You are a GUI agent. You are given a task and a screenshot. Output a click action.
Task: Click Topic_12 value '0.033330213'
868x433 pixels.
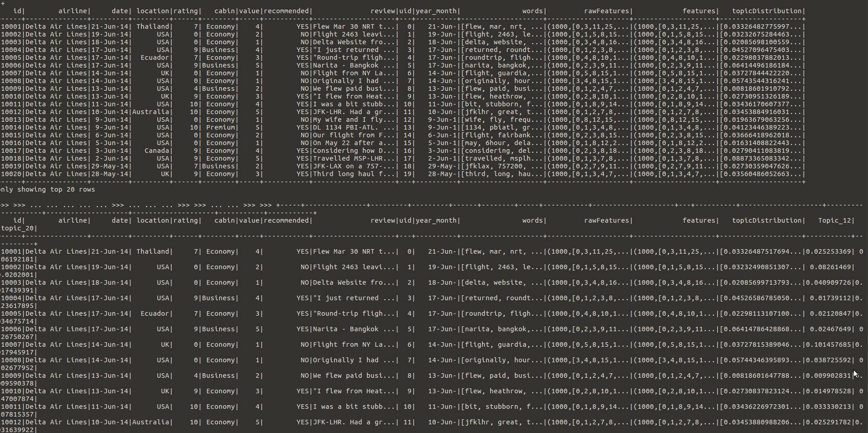pyautogui.click(x=829, y=407)
